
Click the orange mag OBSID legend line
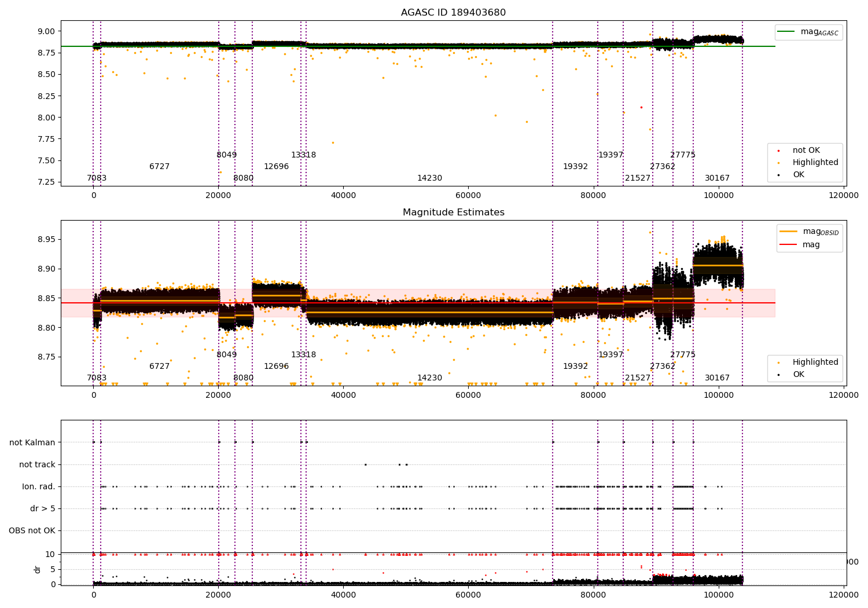coord(789,232)
